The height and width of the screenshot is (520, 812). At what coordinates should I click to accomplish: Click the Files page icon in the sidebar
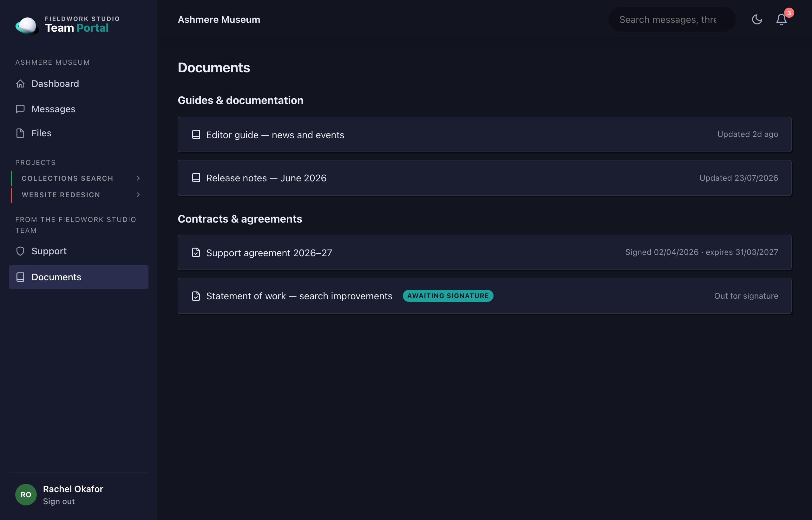(20, 133)
